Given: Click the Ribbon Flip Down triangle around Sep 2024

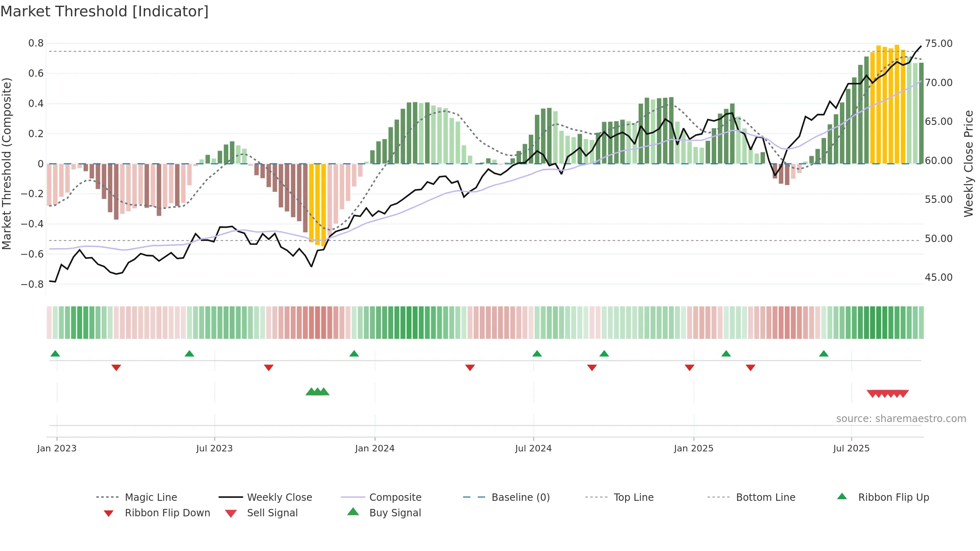Looking at the screenshot, I should 592,367.
